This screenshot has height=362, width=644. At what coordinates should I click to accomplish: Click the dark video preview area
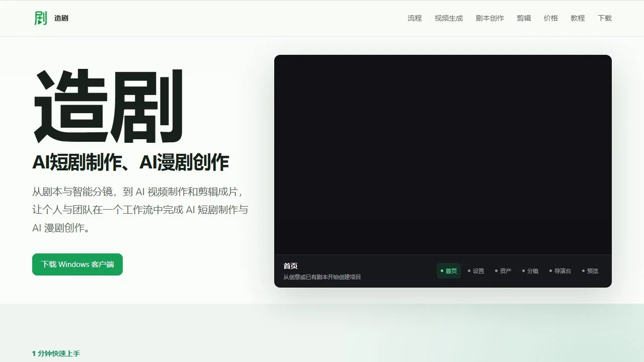[x=443, y=154]
